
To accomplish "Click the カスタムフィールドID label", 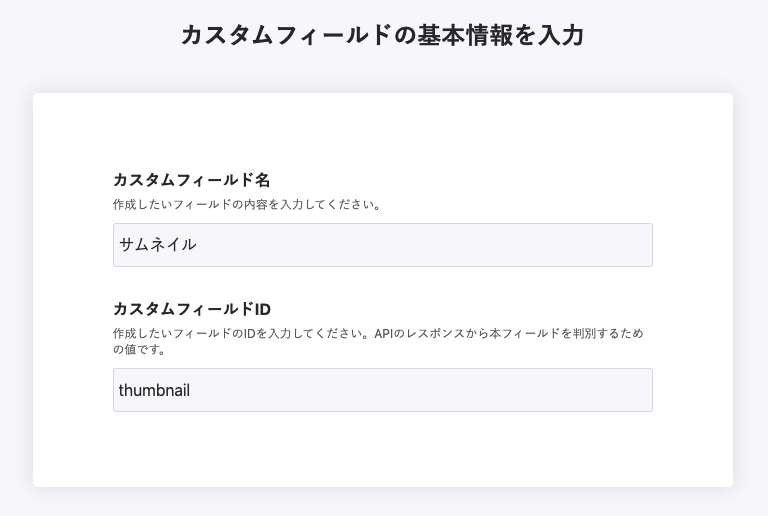I will pyautogui.click(x=192, y=309).
